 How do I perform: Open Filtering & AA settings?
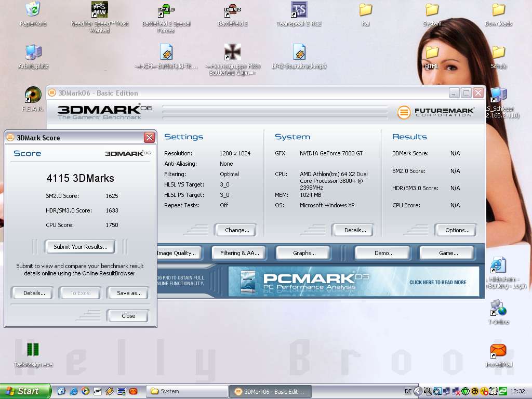[x=239, y=253]
